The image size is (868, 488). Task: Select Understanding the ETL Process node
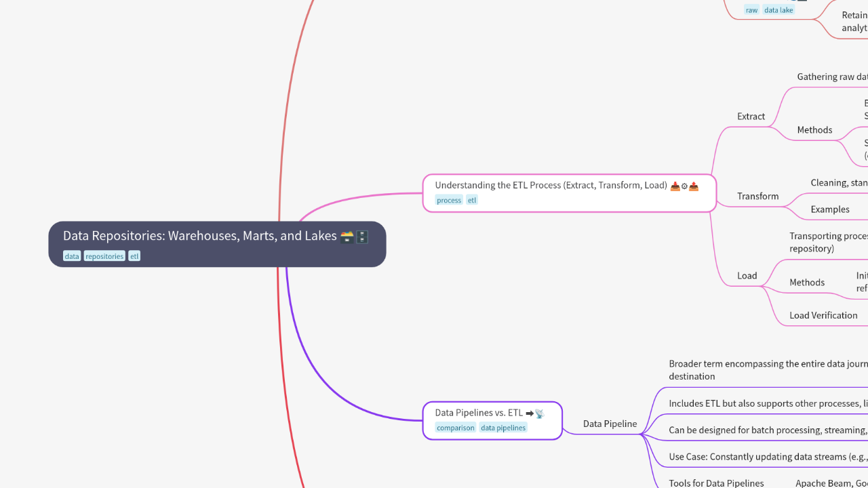click(x=570, y=193)
